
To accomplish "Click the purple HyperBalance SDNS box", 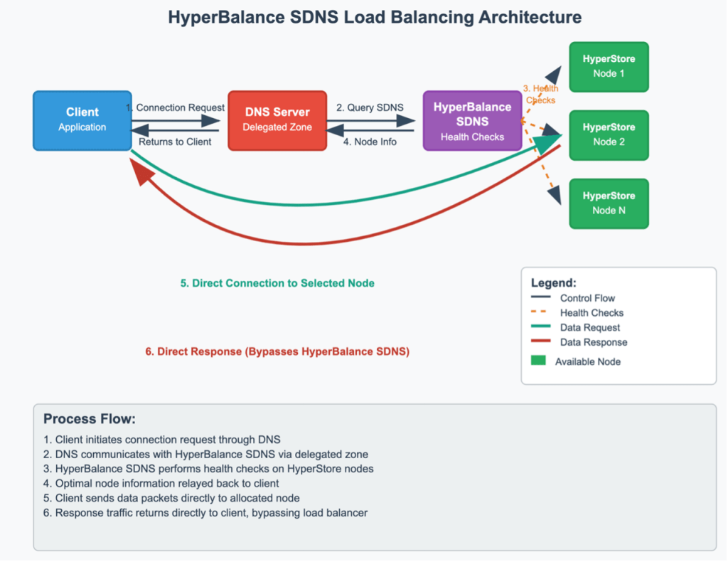I will click(472, 121).
